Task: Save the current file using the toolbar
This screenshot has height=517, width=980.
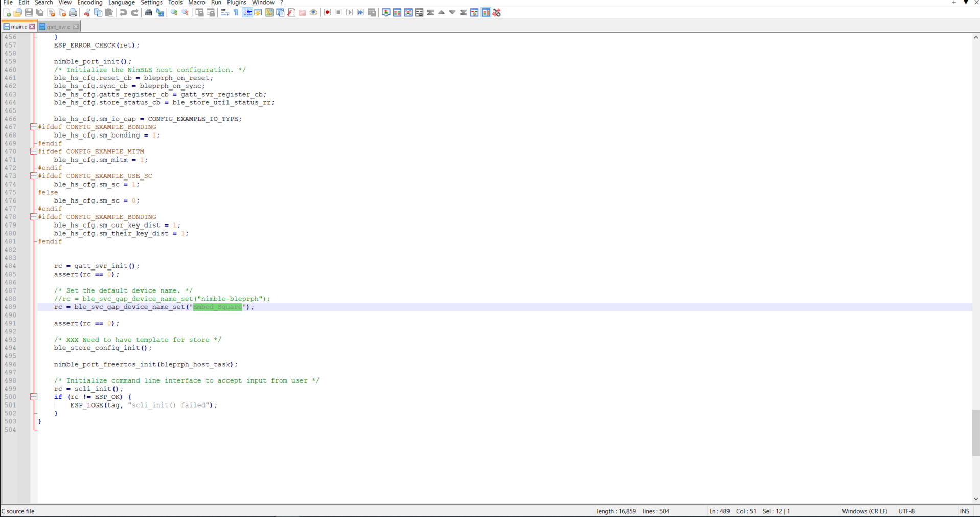Action: point(29,13)
